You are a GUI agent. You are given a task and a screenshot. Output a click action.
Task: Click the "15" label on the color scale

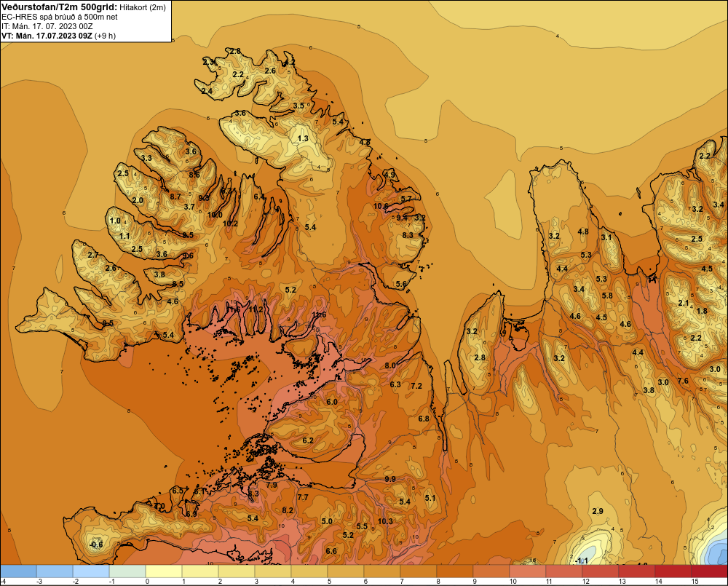(695, 582)
